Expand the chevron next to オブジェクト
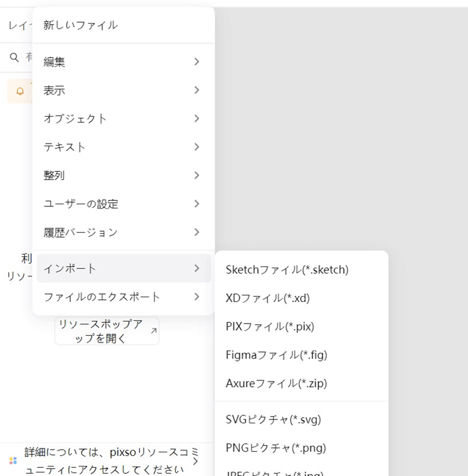The width and height of the screenshot is (468, 476). coord(197,119)
